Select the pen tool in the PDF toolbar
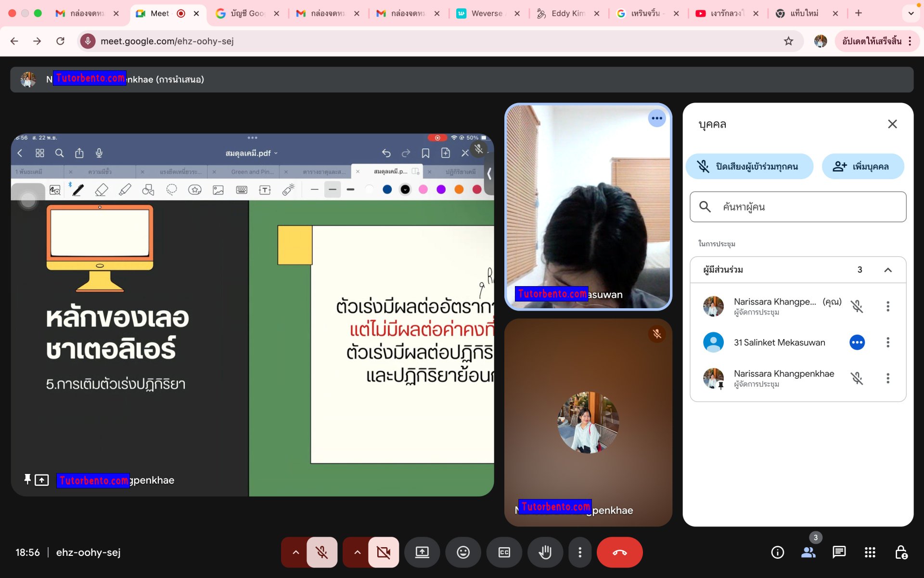The height and width of the screenshot is (578, 924). (x=77, y=190)
